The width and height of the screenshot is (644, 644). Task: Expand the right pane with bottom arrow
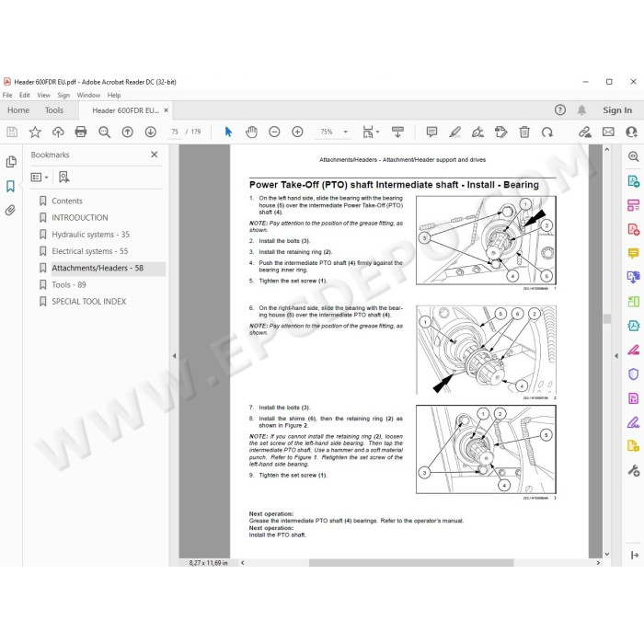(x=634, y=555)
